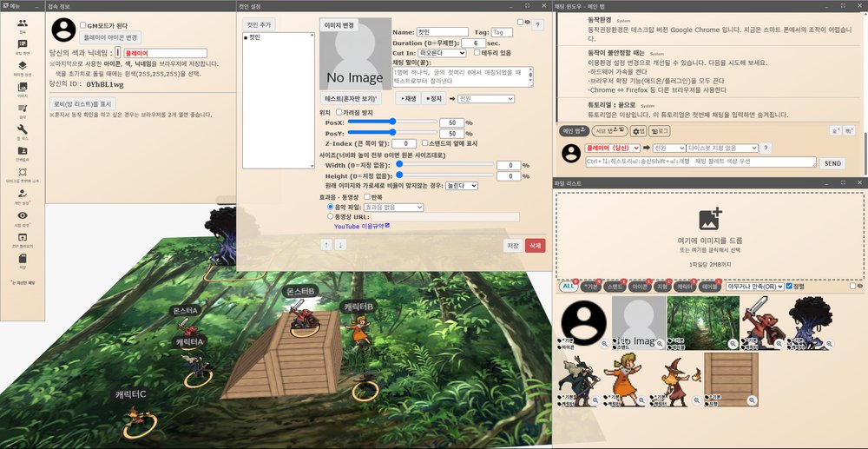
Task: Select the music file (음악 파일) radio button
Action: click(331, 207)
